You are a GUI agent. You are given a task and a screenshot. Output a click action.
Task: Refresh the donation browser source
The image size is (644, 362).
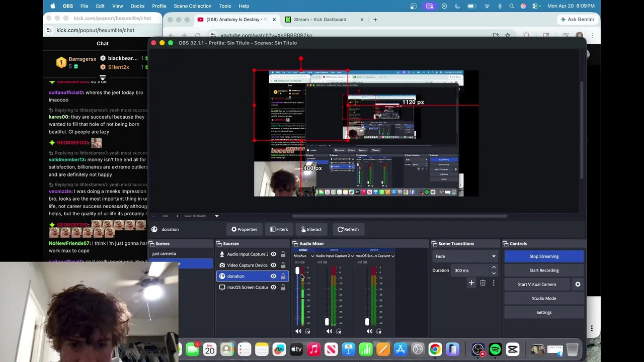click(x=348, y=229)
